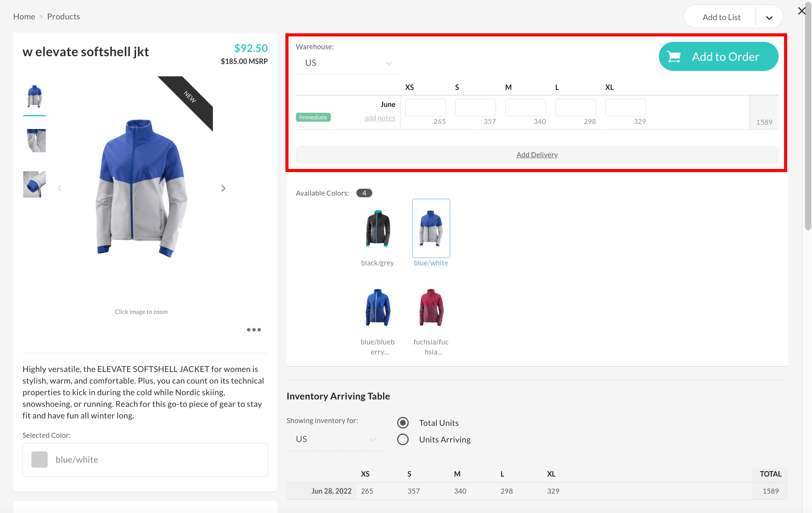The image size is (812, 513).
Task: Click the $185.00 MSRP text
Action: pos(244,61)
